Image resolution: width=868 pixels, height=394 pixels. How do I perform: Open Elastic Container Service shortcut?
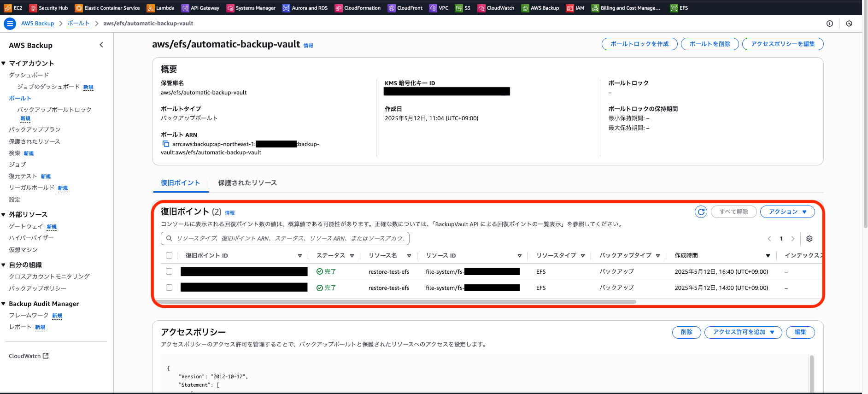(107, 8)
